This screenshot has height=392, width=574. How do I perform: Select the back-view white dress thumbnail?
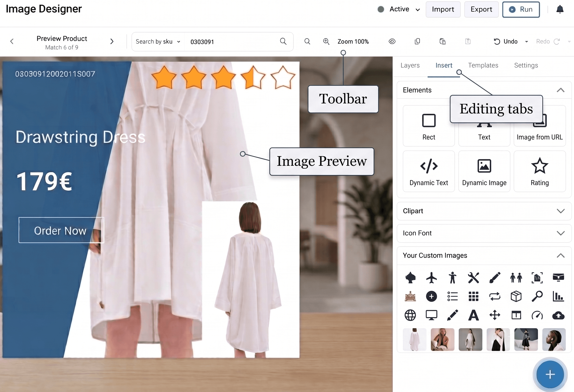point(414,340)
